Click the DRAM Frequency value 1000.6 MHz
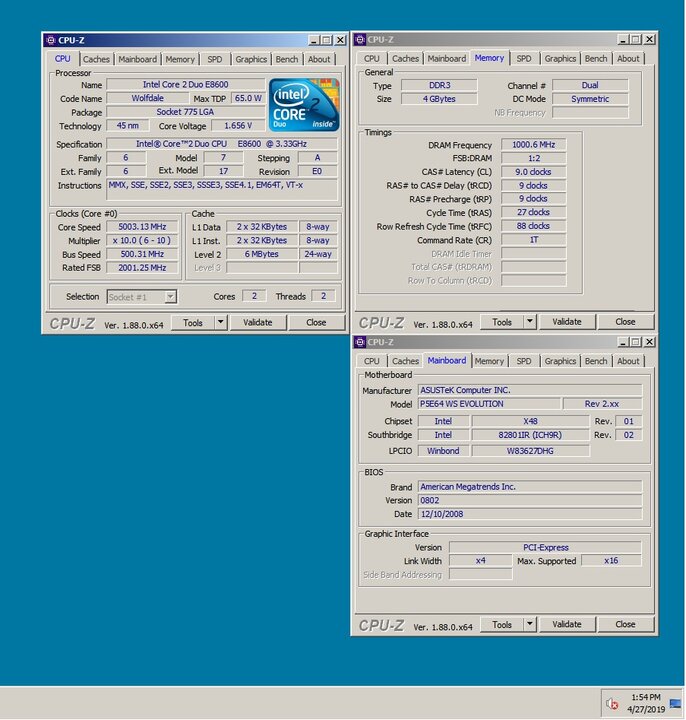This screenshot has width=686, height=720. [534, 145]
